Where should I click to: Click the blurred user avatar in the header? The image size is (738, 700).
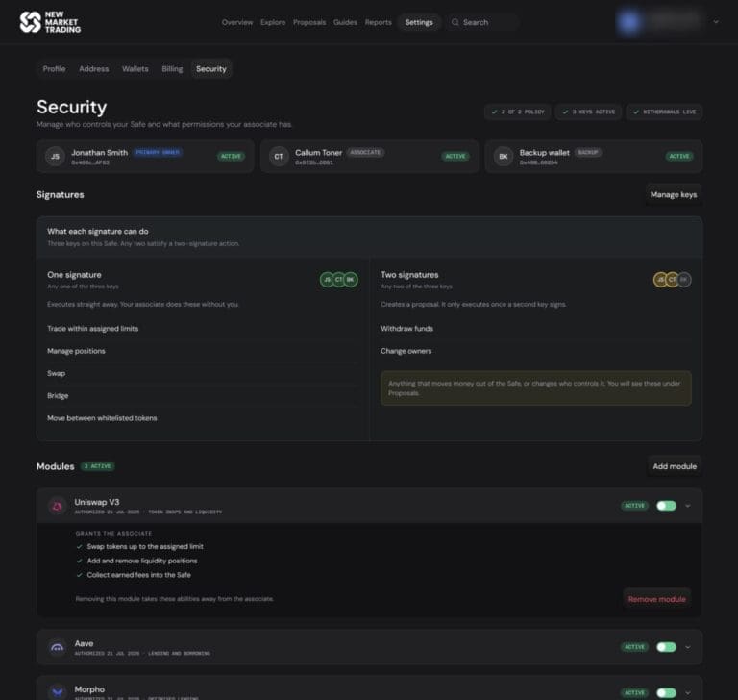(x=629, y=22)
